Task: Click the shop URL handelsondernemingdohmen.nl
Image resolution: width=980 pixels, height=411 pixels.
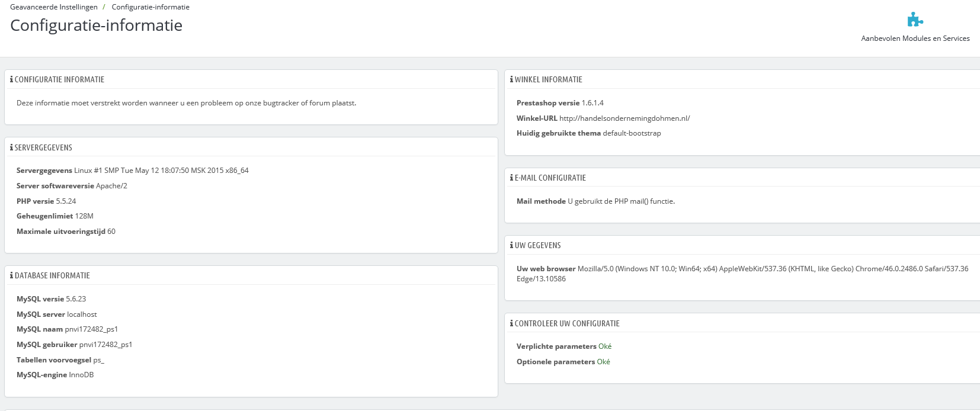Action: (x=624, y=118)
